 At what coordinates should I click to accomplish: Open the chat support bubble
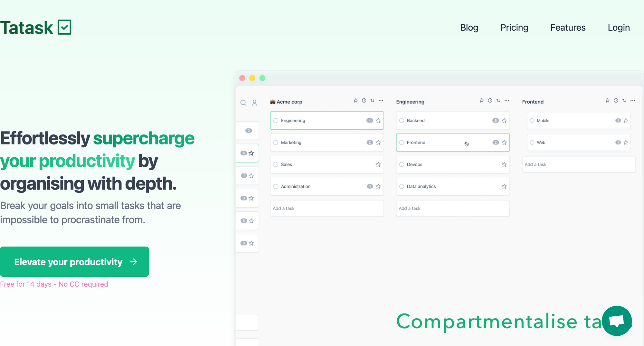tap(617, 321)
